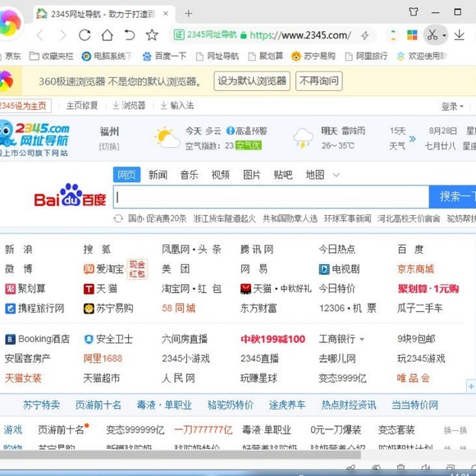Open 携程旅行网 link
Image resolution: width=476 pixels, height=476 pixels.
tap(34, 309)
